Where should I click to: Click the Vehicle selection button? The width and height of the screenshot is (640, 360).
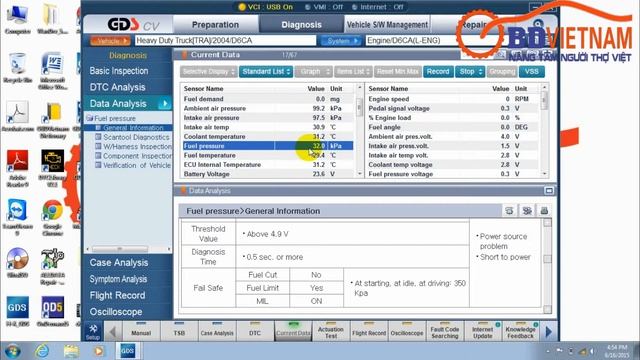(x=110, y=41)
